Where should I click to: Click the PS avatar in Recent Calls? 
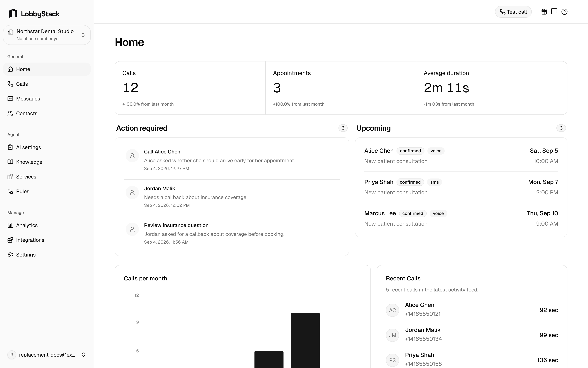pos(392,360)
